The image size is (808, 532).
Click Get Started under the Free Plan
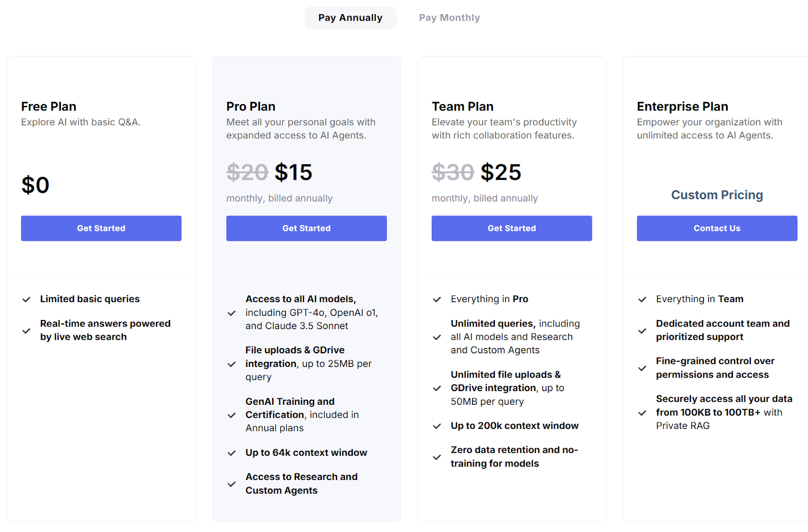pyautogui.click(x=101, y=228)
